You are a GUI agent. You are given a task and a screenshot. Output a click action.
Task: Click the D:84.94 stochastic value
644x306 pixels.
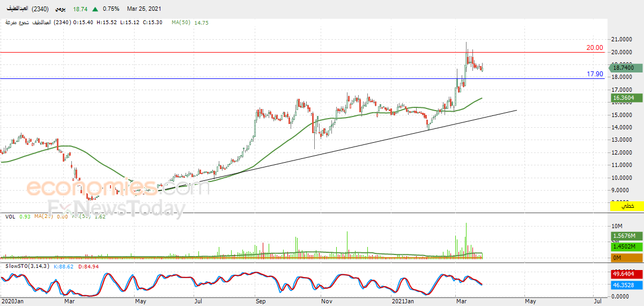88,266
